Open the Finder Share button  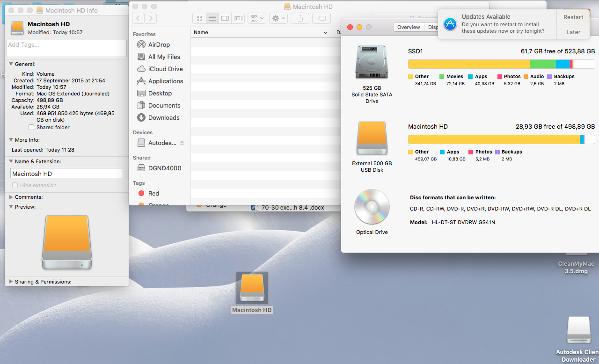click(x=300, y=18)
